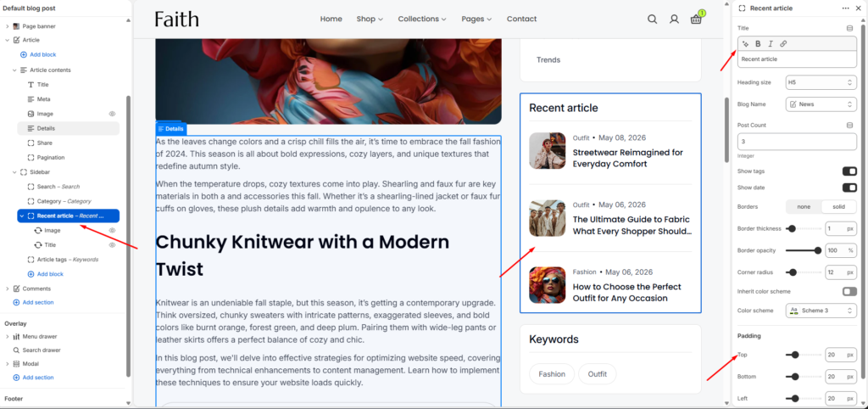This screenshot has height=409, width=868.
Task: Turn off the Show date switch
Action: [849, 188]
